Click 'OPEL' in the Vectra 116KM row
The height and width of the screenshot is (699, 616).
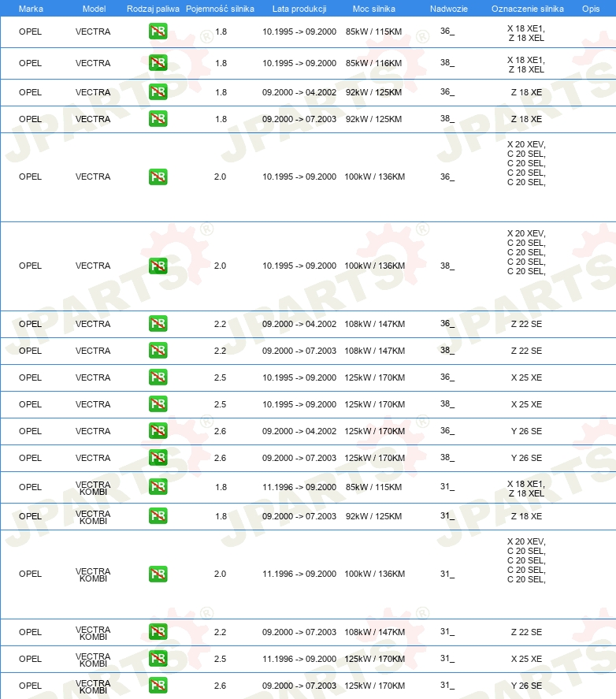pyautogui.click(x=30, y=63)
